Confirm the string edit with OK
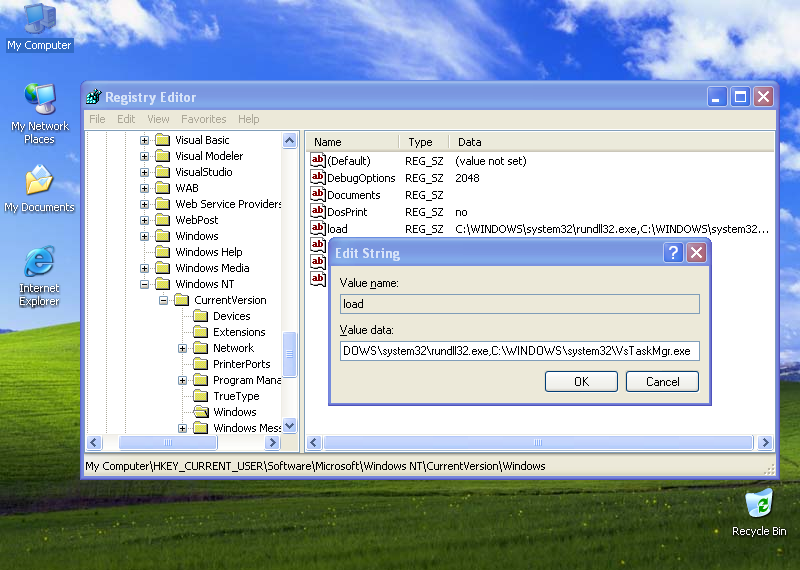Screen dimensions: 800x570 (x=581, y=381)
